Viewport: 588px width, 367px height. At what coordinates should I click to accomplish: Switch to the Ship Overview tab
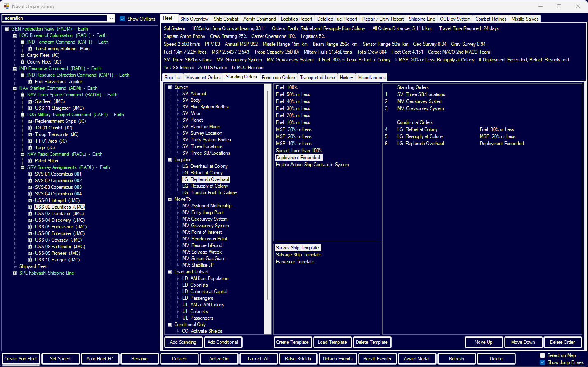pyautogui.click(x=194, y=19)
